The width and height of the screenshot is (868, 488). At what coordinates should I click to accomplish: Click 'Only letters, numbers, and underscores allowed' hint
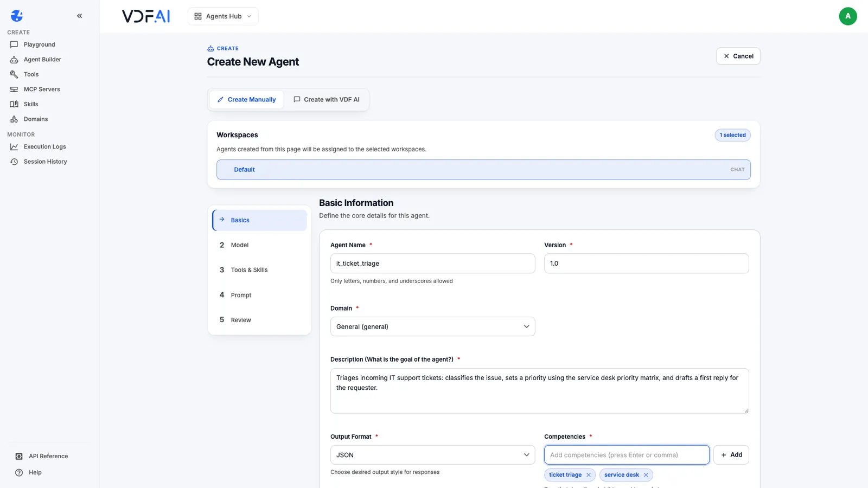click(392, 281)
